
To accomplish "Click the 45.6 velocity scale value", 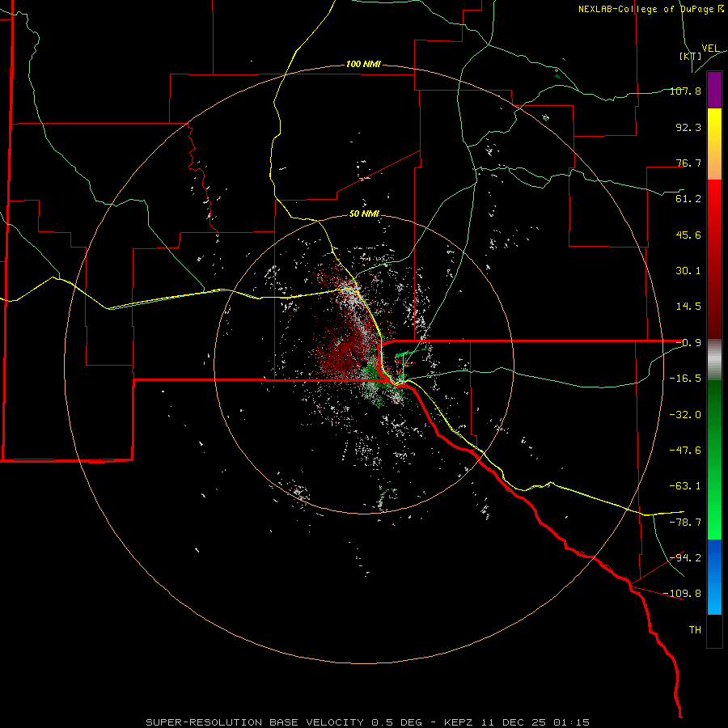I will coord(688,235).
